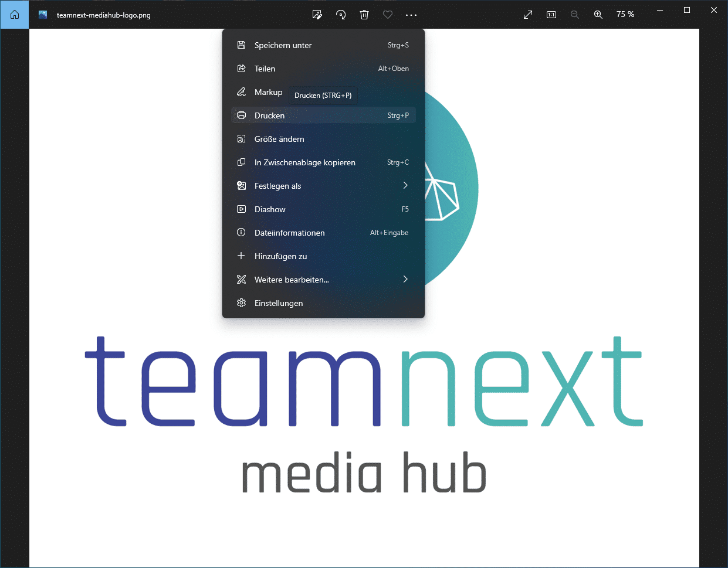728x568 pixels.
Task: Click the Alt+Eingabe shortcut label
Action: 390,233
